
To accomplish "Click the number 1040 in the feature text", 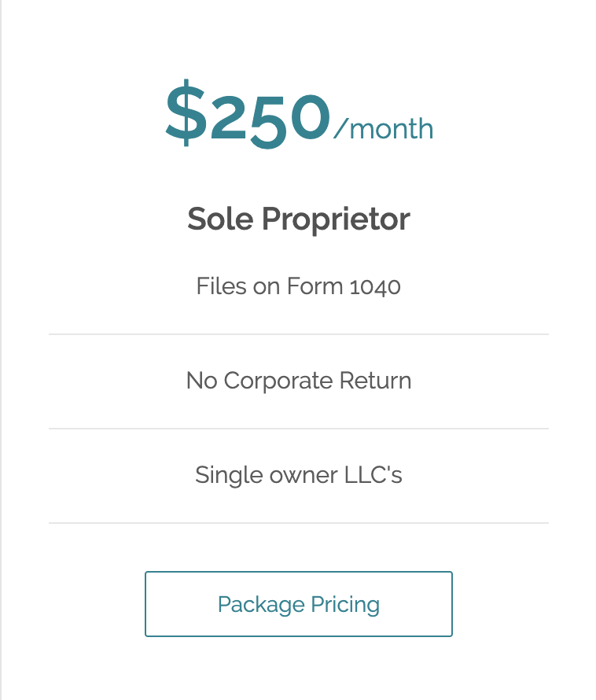I will pyautogui.click(x=375, y=287).
